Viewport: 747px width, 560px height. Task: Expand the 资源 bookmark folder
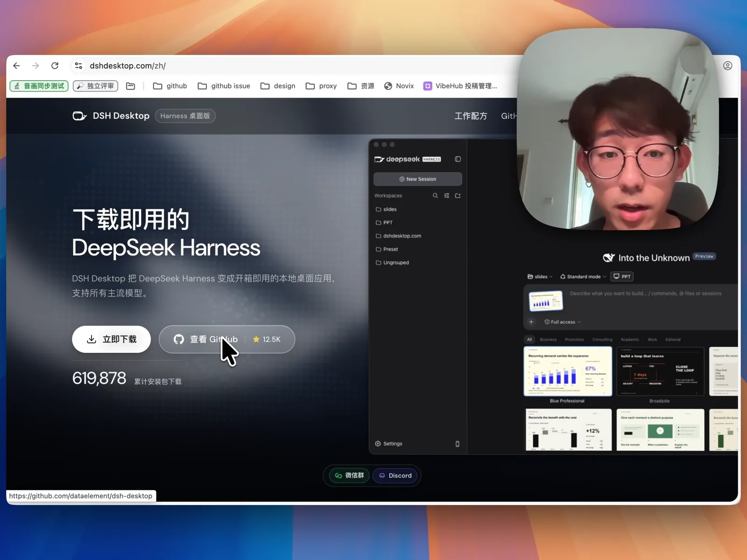(361, 86)
